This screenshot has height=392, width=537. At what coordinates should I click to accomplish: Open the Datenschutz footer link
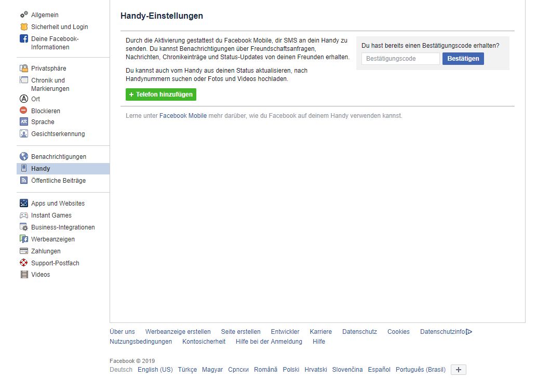point(359,332)
